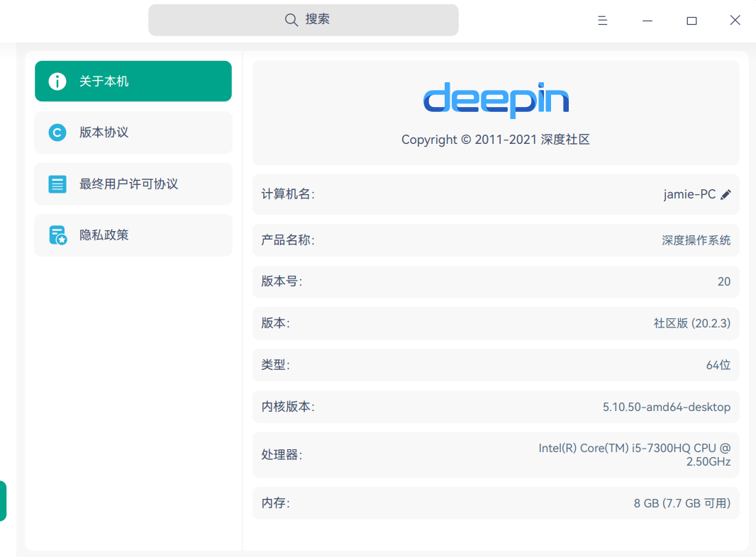Click the processor value Intel(R) Core(TM) i5-7300HQ
Screen dimensions: 756x557
click(635, 455)
